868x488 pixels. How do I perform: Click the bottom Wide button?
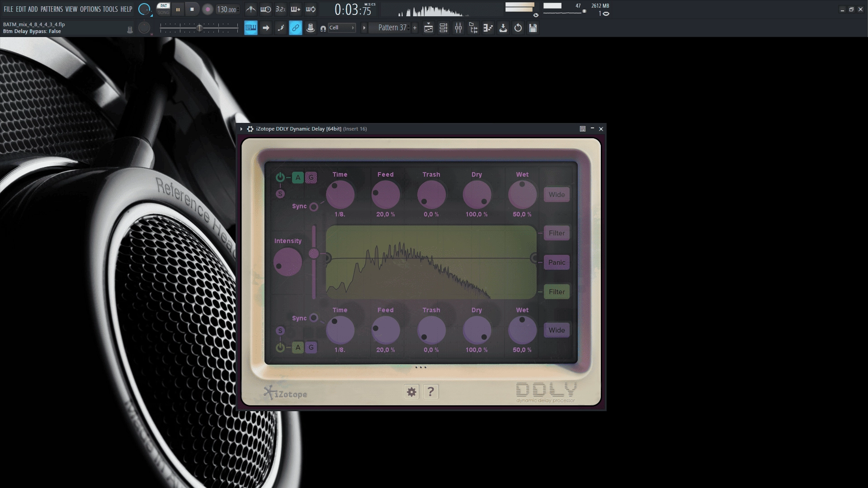coord(557,330)
